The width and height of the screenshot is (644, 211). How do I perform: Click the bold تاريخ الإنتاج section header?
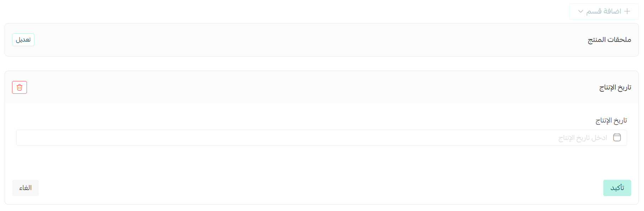pos(615,87)
